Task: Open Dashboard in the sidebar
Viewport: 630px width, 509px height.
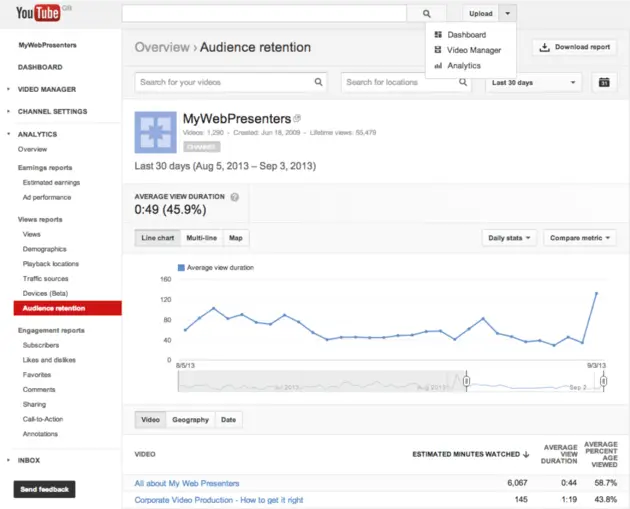Action: coord(40,67)
